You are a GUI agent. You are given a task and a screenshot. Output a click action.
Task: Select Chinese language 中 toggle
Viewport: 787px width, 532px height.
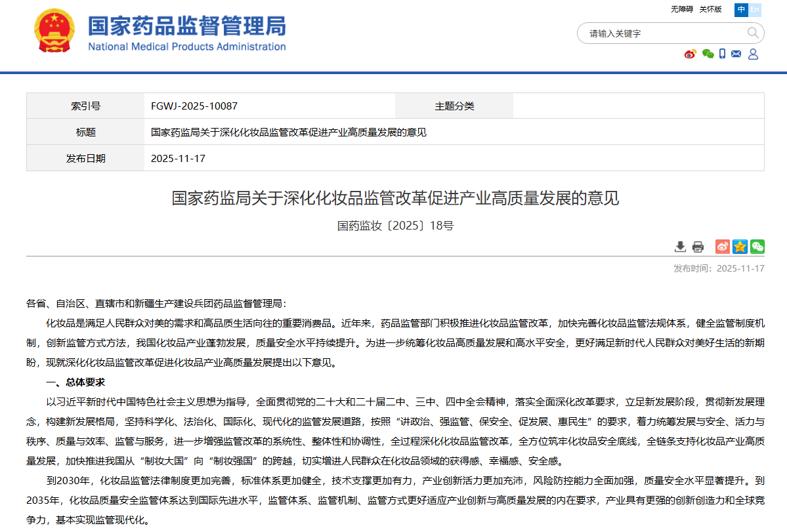click(742, 10)
